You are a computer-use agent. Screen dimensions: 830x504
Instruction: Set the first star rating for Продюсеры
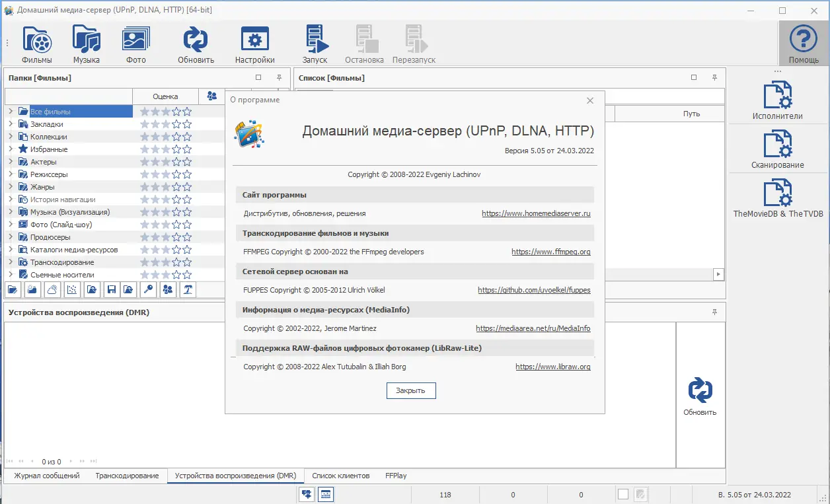click(x=145, y=237)
